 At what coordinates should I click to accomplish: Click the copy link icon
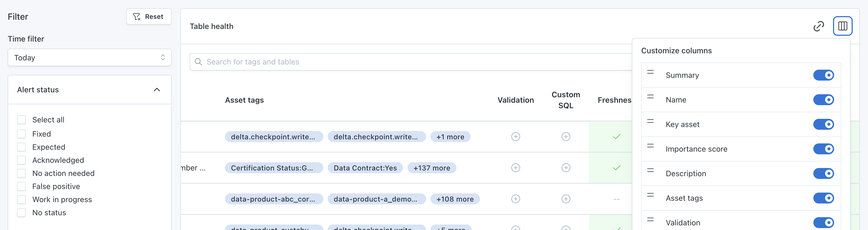pyautogui.click(x=819, y=26)
